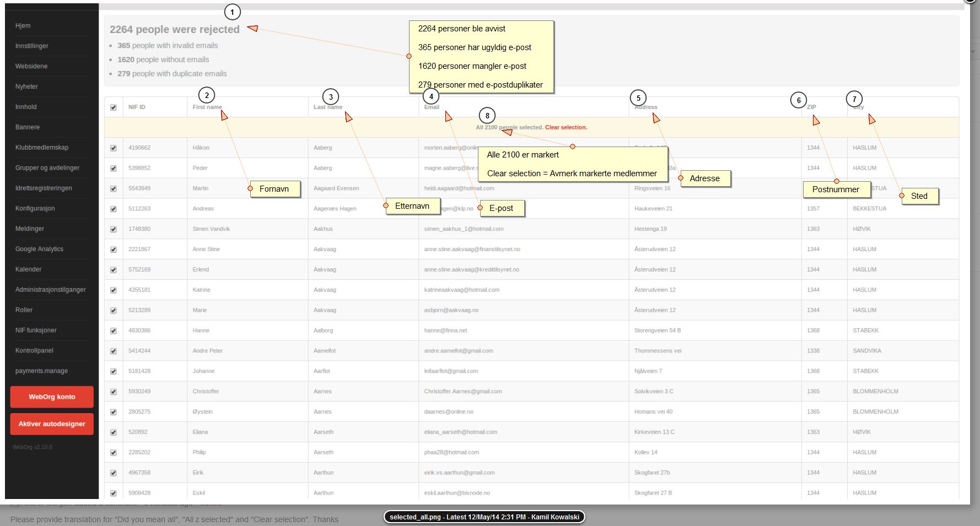Click annotation marker 7 above City
Screen dimensions: 980x526
[854, 99]
